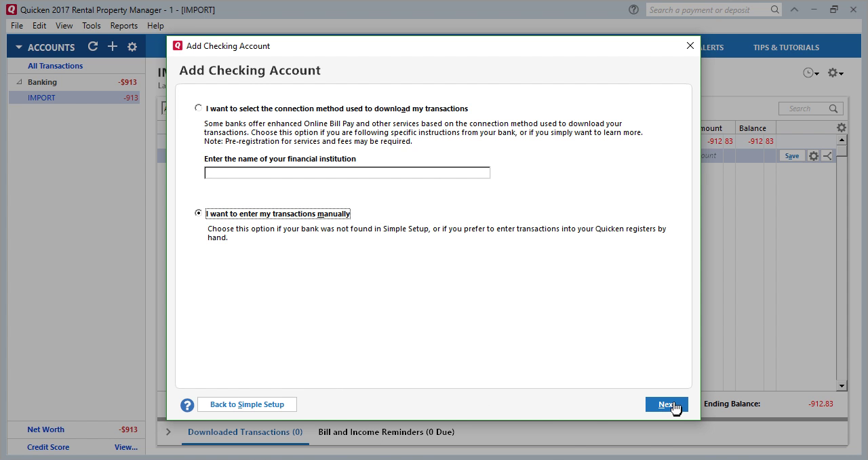Click the financial institution name field
This screenshot has height=460, width=868.
(x=347, y=173)
